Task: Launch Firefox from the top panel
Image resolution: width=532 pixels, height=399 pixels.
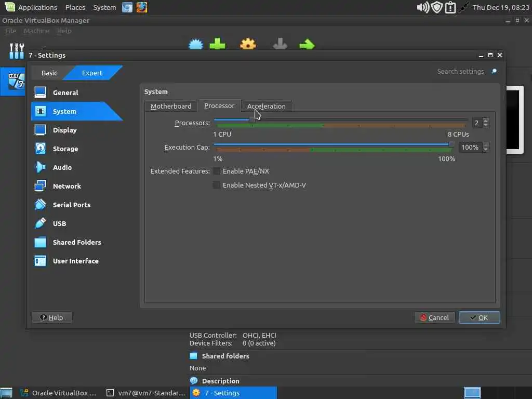Action: (142, 7)
